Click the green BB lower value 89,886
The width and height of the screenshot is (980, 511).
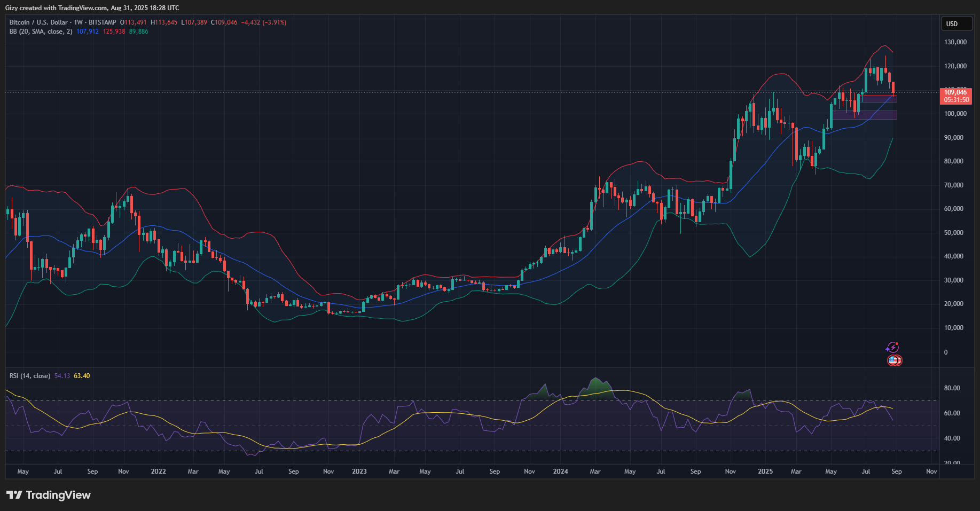click(x=138, y=32)
